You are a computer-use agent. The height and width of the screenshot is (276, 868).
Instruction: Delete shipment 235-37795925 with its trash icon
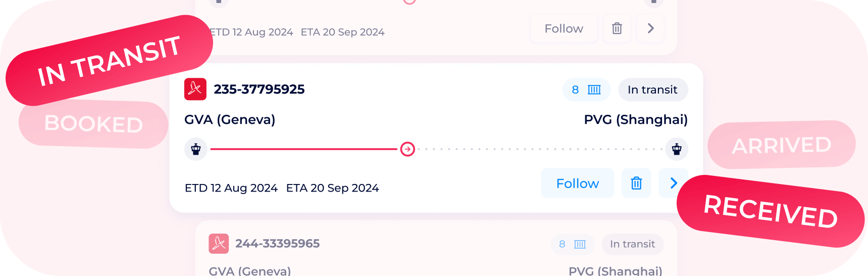coord(636,183)
